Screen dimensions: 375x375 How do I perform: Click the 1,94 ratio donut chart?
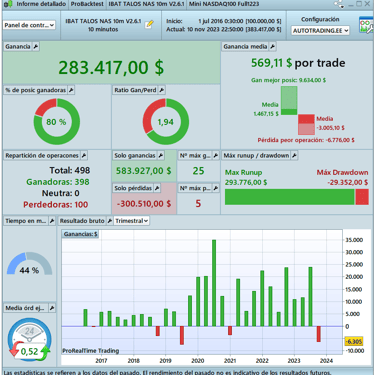pos(166,122)
